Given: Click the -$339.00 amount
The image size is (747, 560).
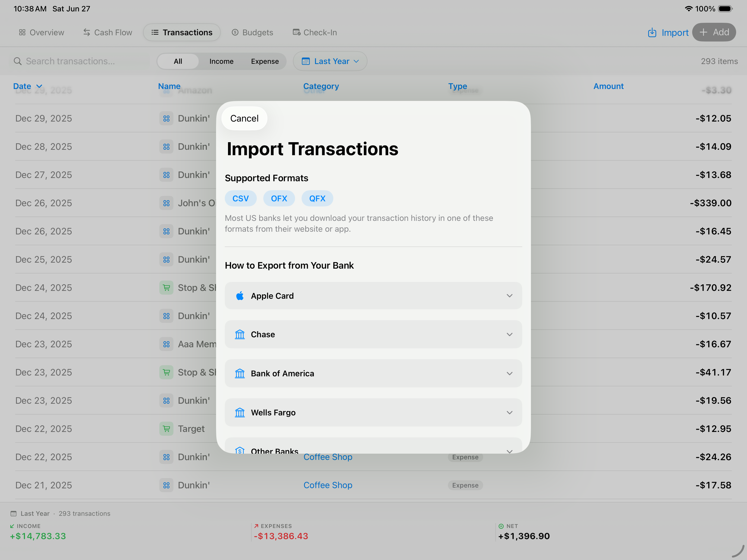Looking at the screenshot, I should (x=711, y=203).
